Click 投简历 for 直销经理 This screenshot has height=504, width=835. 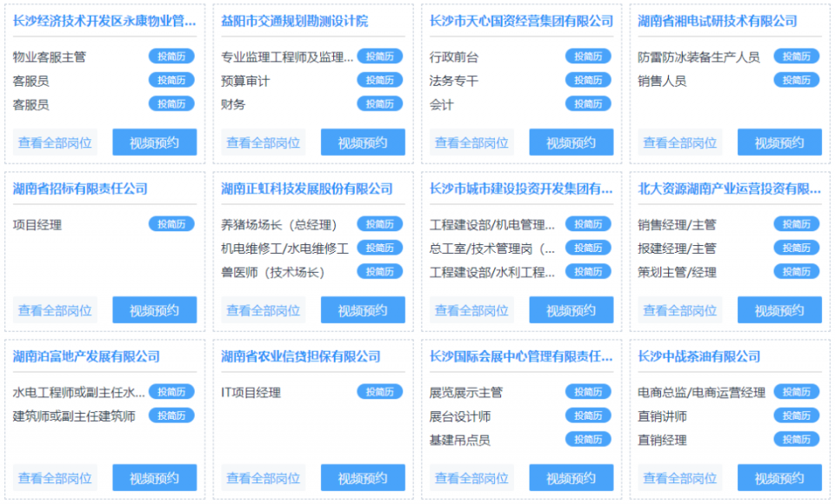tap(796, 439)
